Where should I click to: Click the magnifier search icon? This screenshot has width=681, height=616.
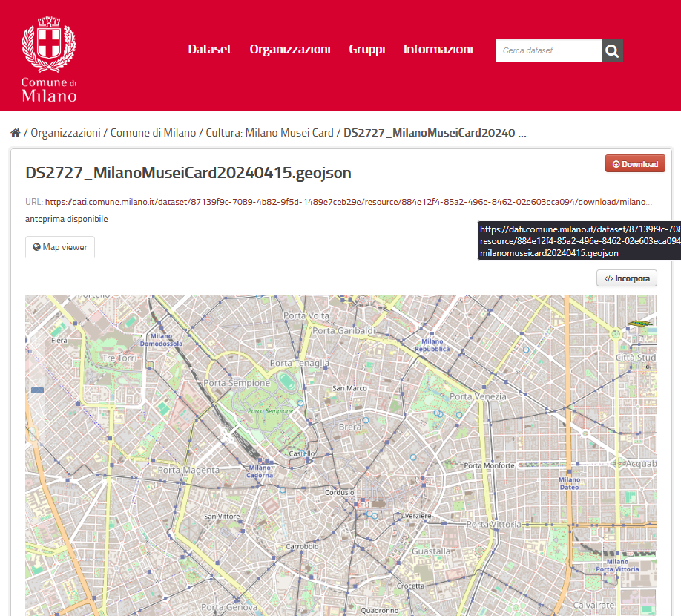click(x=612, y=50)
